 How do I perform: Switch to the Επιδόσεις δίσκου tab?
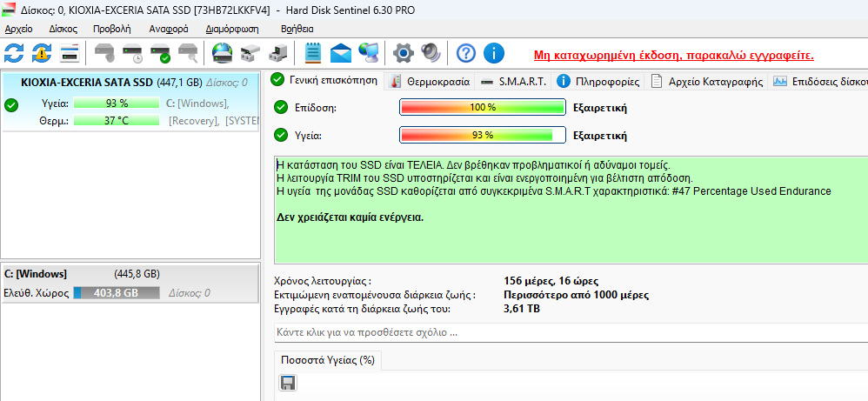(819, 82)
